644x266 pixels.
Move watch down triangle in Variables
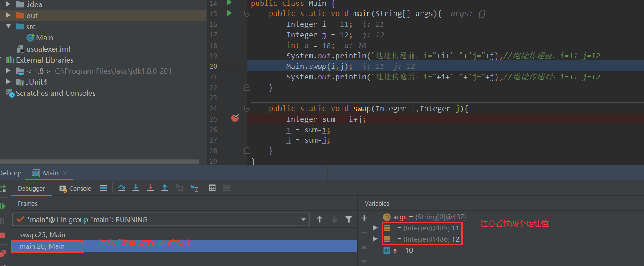(364, 261)
